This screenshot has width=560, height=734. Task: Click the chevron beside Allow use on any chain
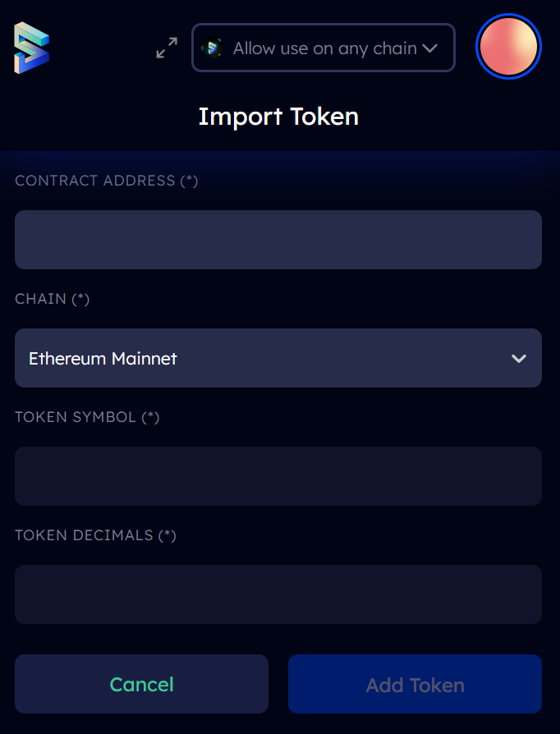tap(429, 48)
